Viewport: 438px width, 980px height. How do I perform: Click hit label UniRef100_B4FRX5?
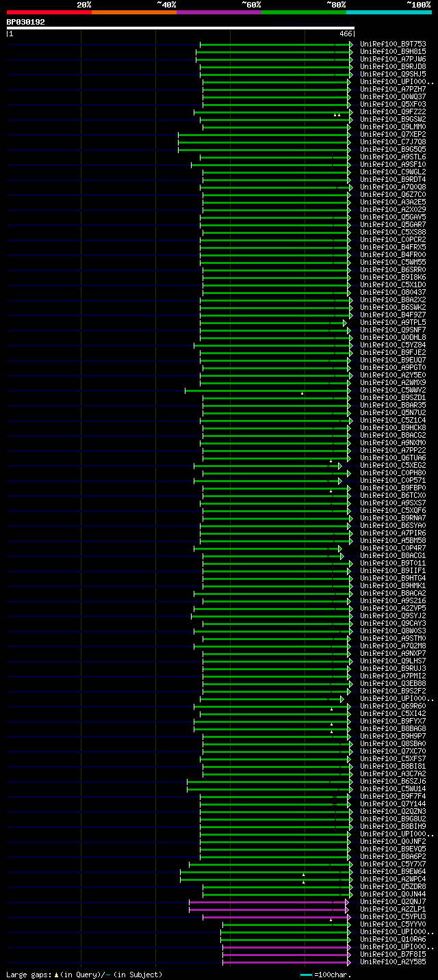tap(393, 248)
